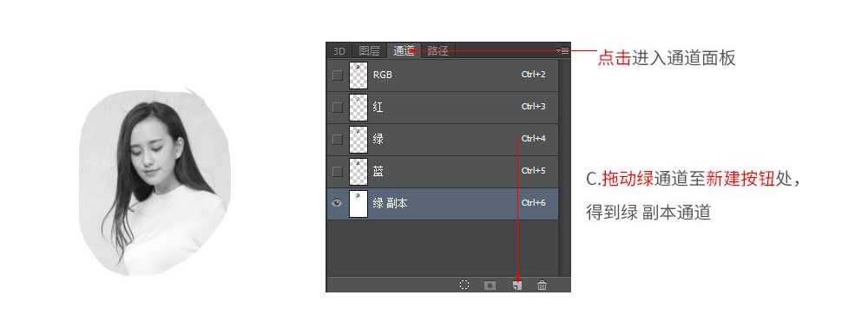Toggle visibility of the 绿 channel

click(x=337, y=139)
